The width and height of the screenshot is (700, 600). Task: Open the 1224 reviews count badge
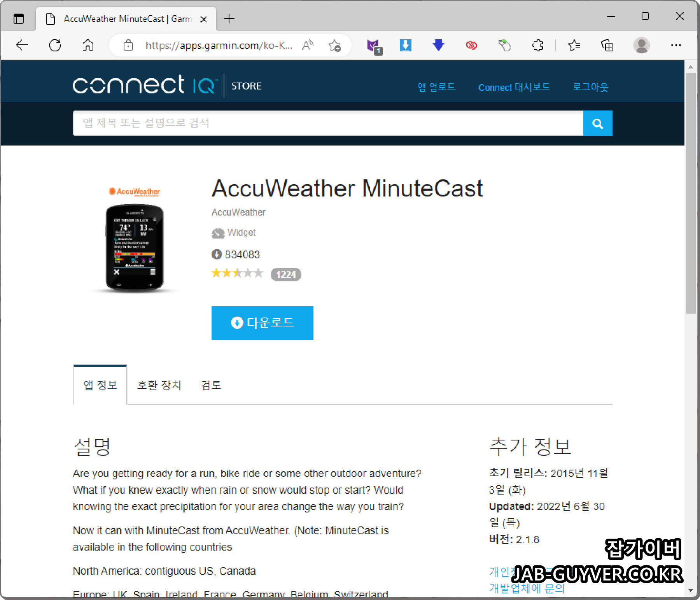[x=286, y=274]
